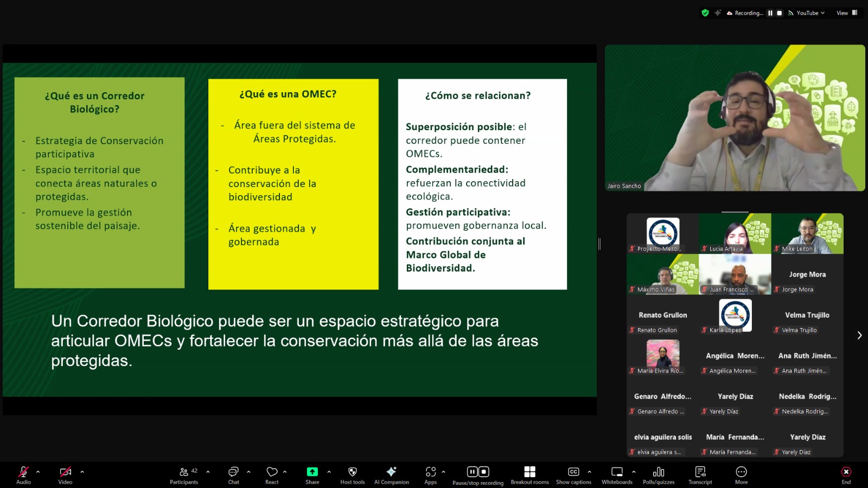
Task: Pause recording from bottom toolbar
Action: point(472,472)
